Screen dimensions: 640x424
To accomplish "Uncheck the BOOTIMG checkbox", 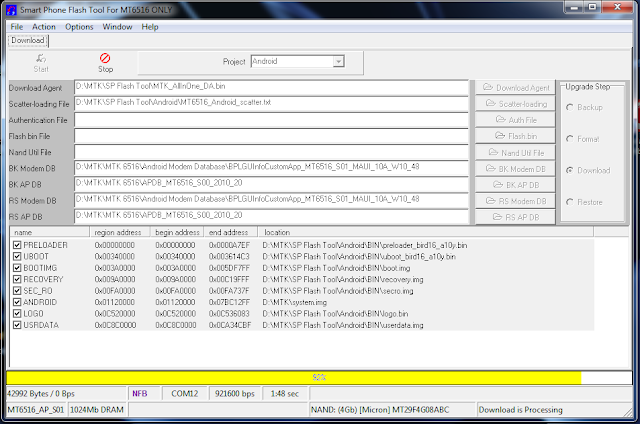I will coord(17,268).
